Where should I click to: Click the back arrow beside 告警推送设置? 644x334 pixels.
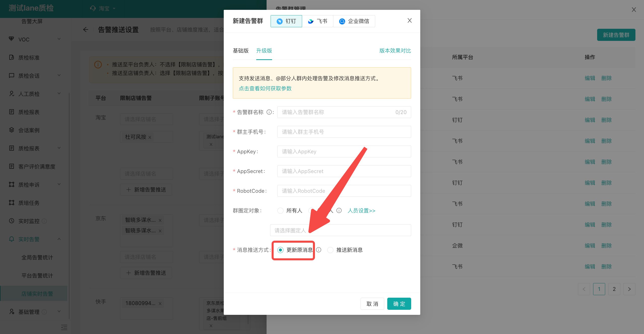(x=86, y=30)
